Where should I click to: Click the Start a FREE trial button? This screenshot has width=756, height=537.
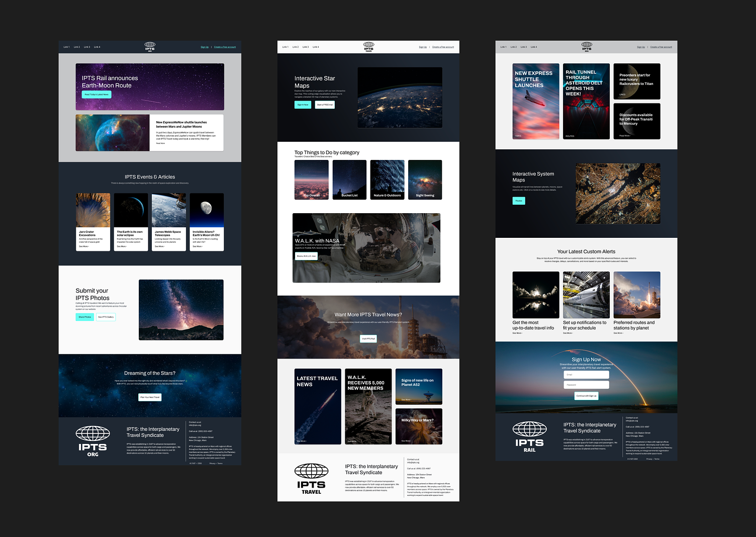[325, 105]
